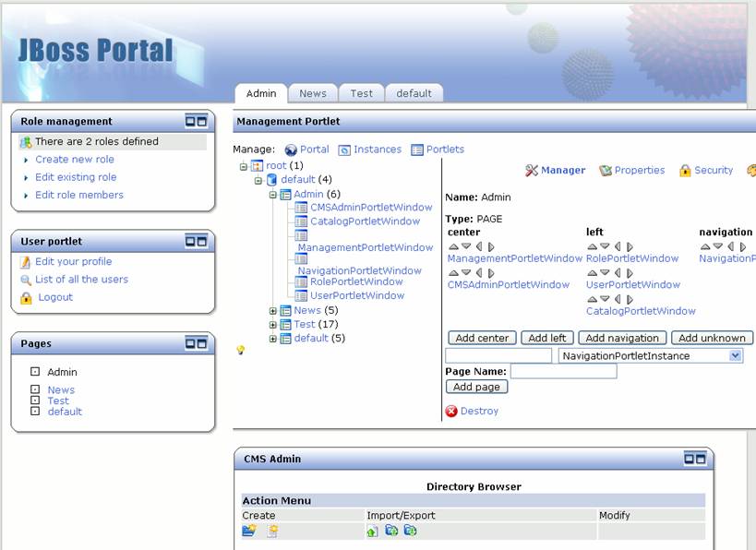Click the create file icon in CMS Admin
Screen dimensions: 756x550
(x=273, y=531)
